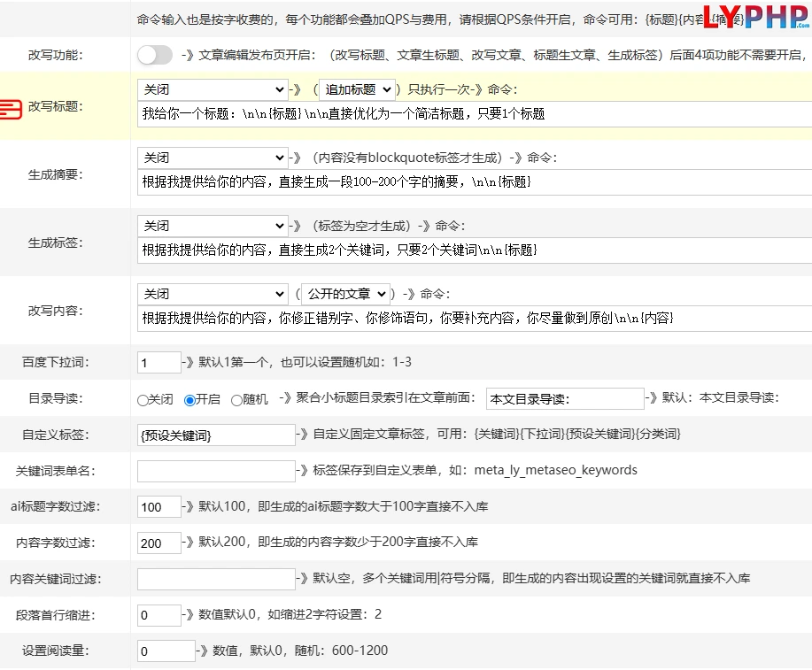Click the 段落首行缩进 number field
The width and height of the screenshot is (812, 670).
coord(159,615)
